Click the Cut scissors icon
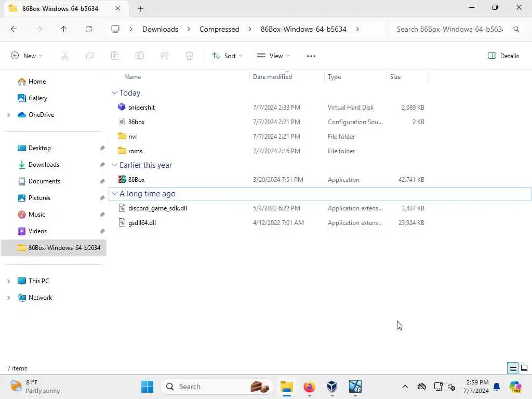Screen dimensions: 532x399 coord(65,56)
